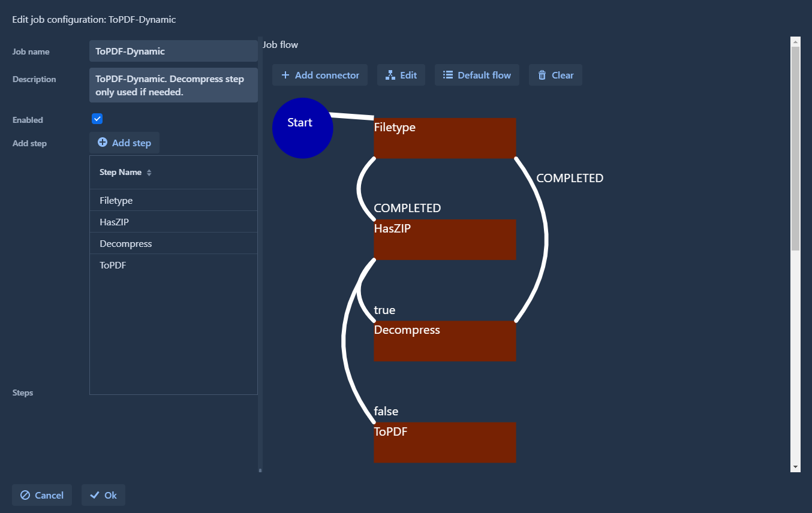The width and height of the screenshot is (812, 513).
Task: Sort the list by Step Name
Action: (x=125, y=172)
